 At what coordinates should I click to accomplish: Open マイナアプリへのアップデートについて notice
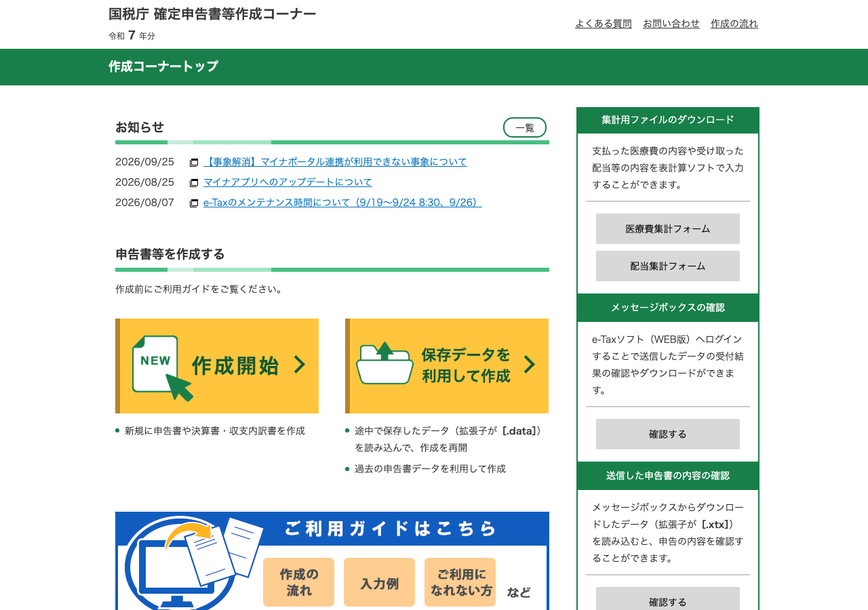pyautogui.click(x=288, y=182)
